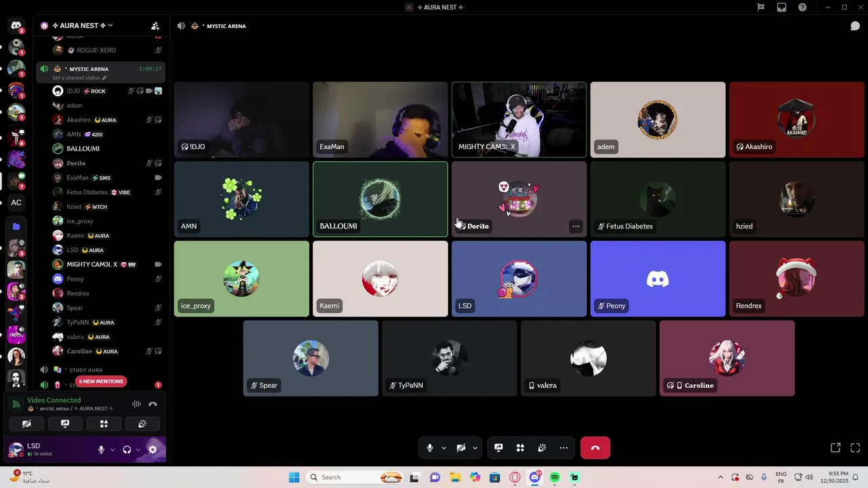This screenshot has height=488, width=868.
Task: Click the 5 NEW MENTIONS pill
Action: (x=101, y=382)
